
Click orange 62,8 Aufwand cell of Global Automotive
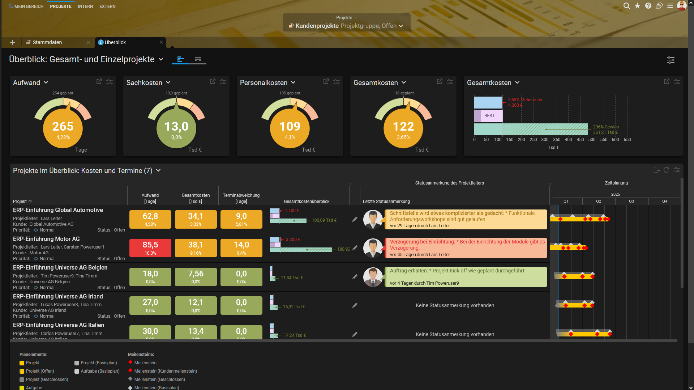pyautogui.click(x=150, y=220)
